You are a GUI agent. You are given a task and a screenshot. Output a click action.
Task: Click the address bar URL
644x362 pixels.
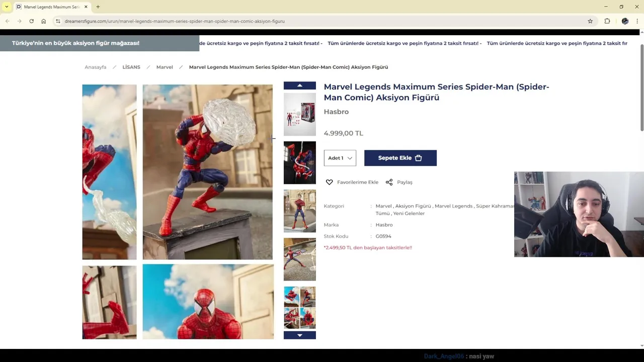pyautogui.click(x=175, y=21)
